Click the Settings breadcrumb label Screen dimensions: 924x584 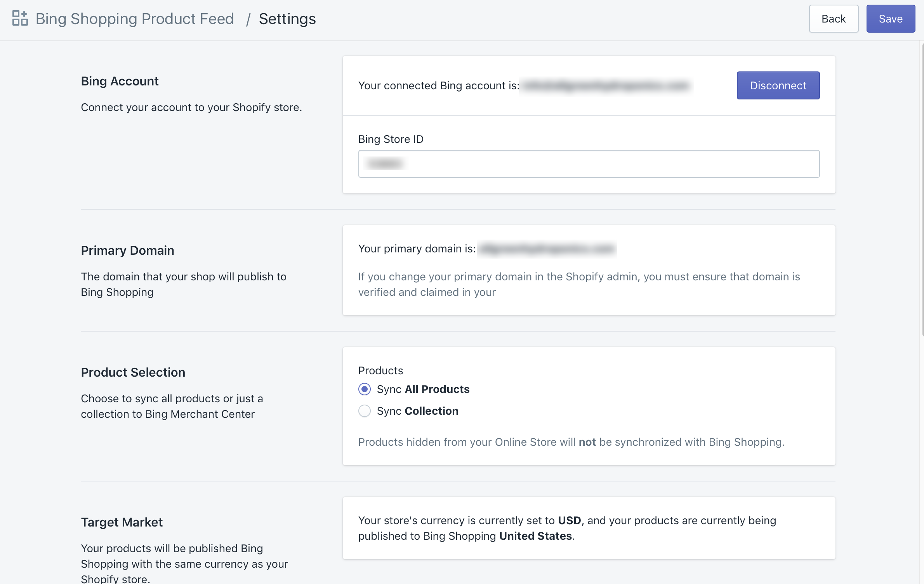point(287,18)
